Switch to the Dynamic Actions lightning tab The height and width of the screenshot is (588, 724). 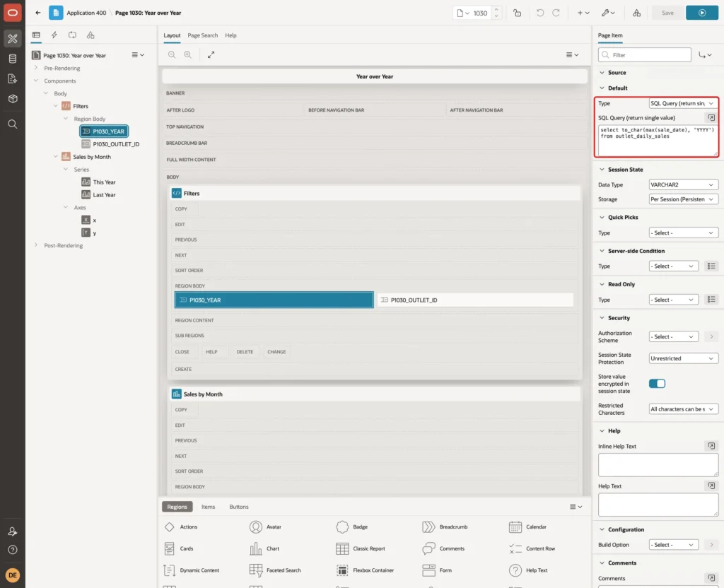(54, 35)
